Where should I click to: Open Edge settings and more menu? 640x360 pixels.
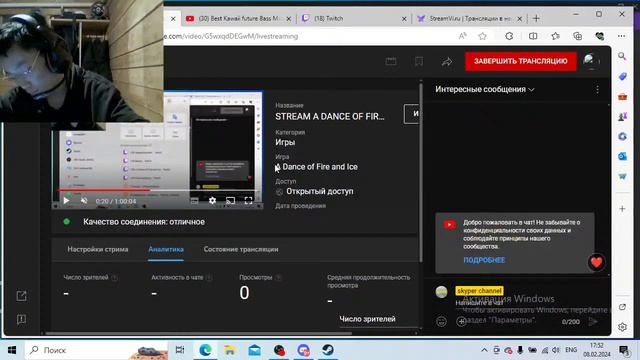point(621,36)
